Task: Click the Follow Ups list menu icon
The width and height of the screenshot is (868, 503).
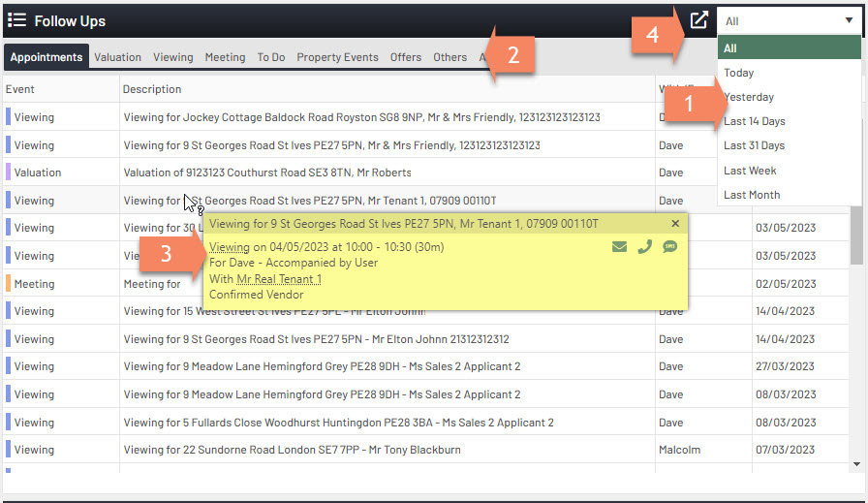Action: [x=16, y=20]
